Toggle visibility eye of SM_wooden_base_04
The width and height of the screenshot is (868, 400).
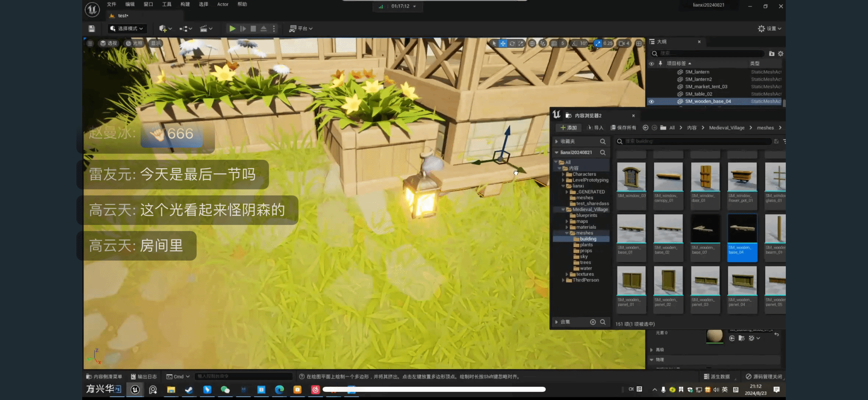651,102
